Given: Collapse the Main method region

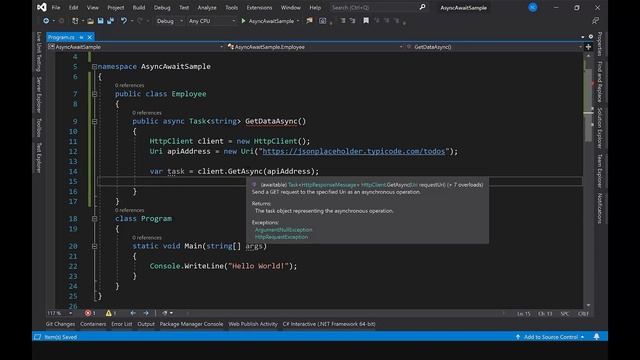Looking at the screenshot, I should 94,246.
